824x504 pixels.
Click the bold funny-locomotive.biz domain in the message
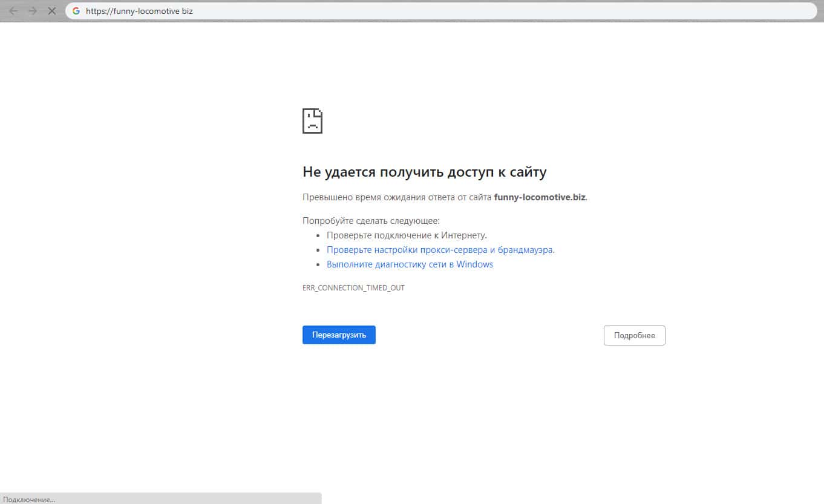540,197
